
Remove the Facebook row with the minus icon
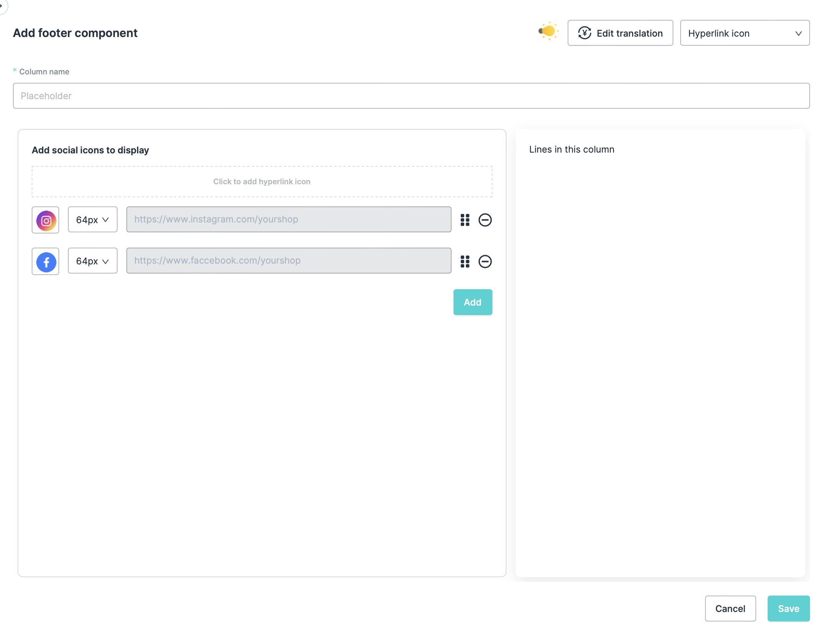click(x=485, y=261)
